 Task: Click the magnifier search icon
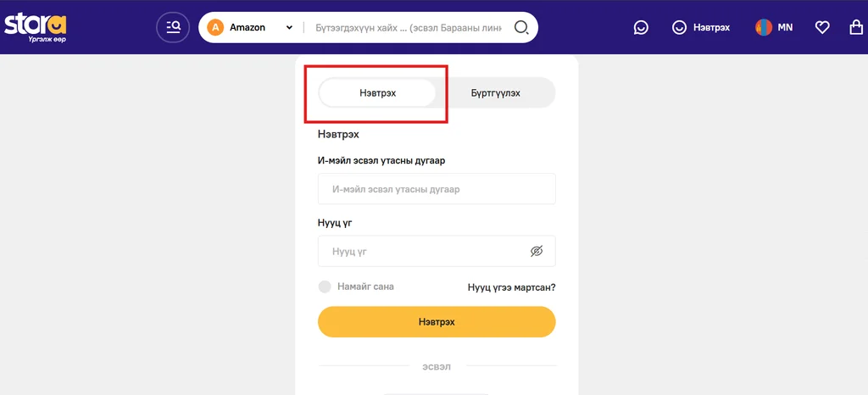tap(521, 27)
